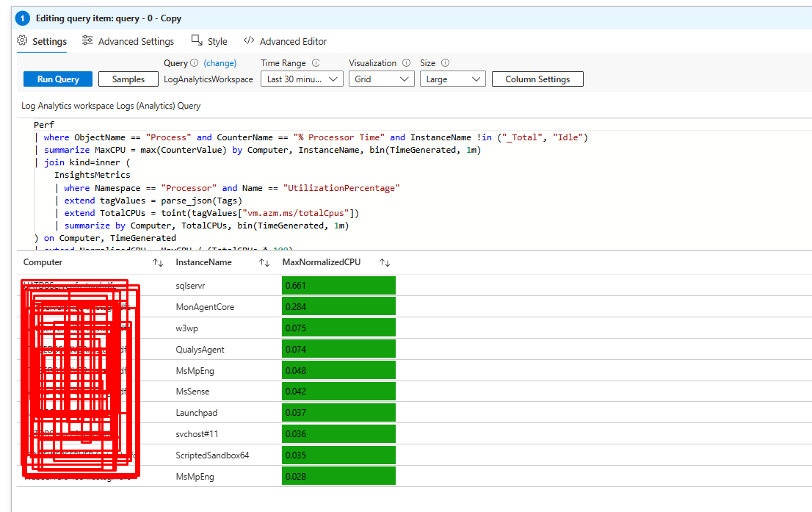Select the QualysAgent cell
812x512 pixels.
[200, 349]
